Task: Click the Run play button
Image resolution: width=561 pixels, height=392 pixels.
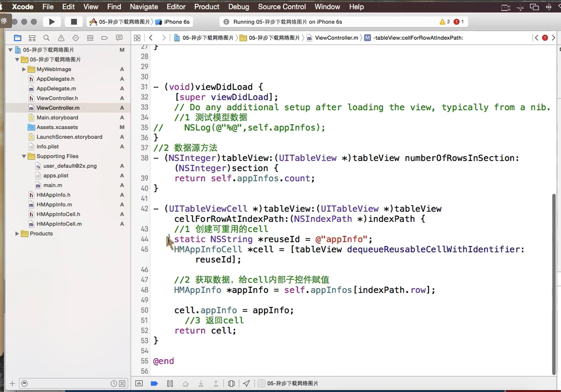Action: pos(52,22)
